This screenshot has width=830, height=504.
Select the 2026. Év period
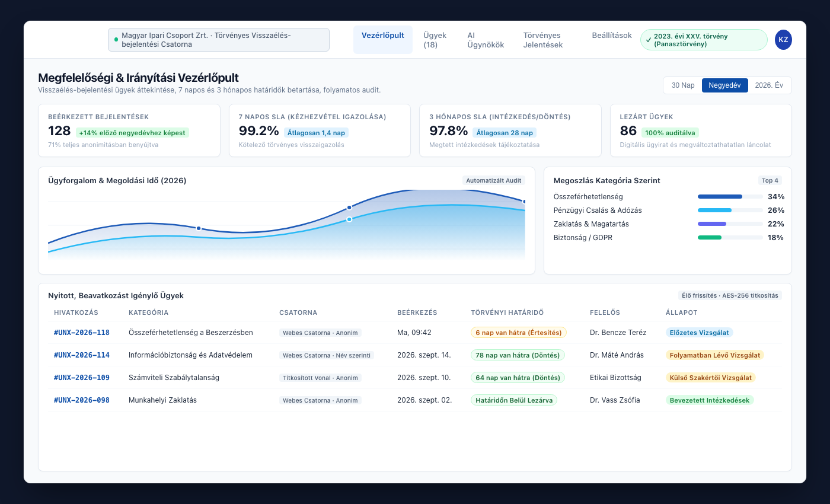coord(769,85)
